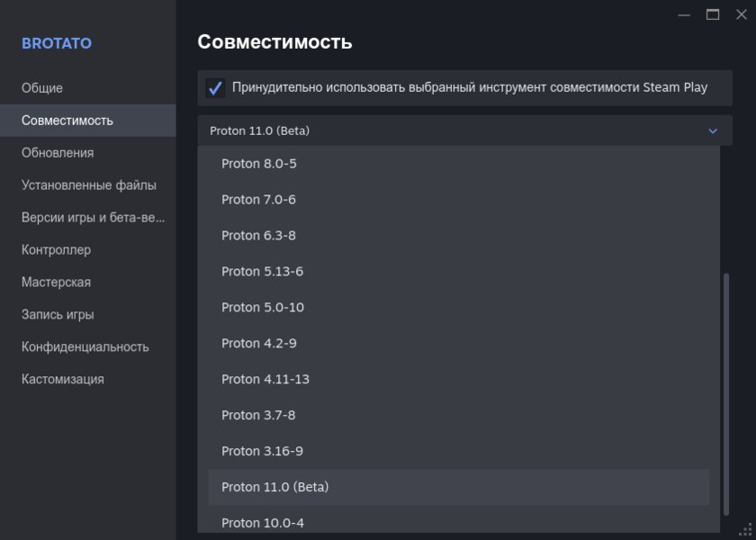Uncheck 'Принудительно использовать выбранный инструмент совместимости Steam Play'
The width and height of the screenshot is (756, 540).
213,87
